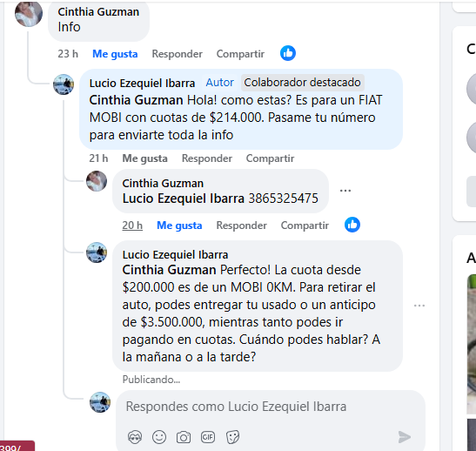The height and width of the screenshot is (451, 476).
Task: Toggle Me gusta on the 21 h comment
Action: [x=144, y=158]
